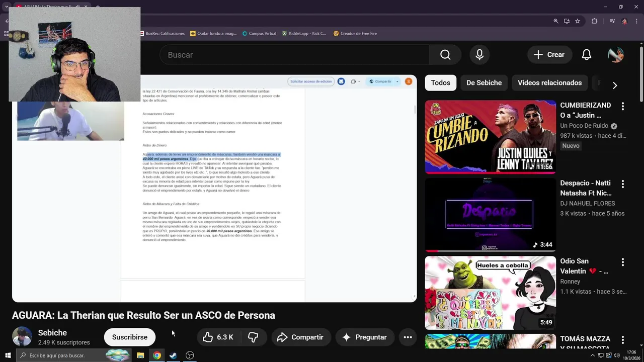Open the Ronney channel name
Image resolution: width=644 pixels, height=362 pixels.
click(570, 282)
